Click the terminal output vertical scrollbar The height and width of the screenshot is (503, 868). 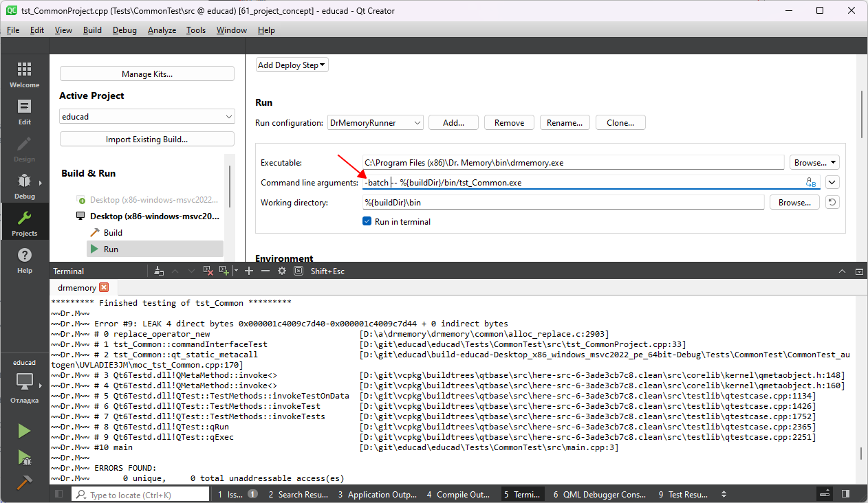click(860, 454)
